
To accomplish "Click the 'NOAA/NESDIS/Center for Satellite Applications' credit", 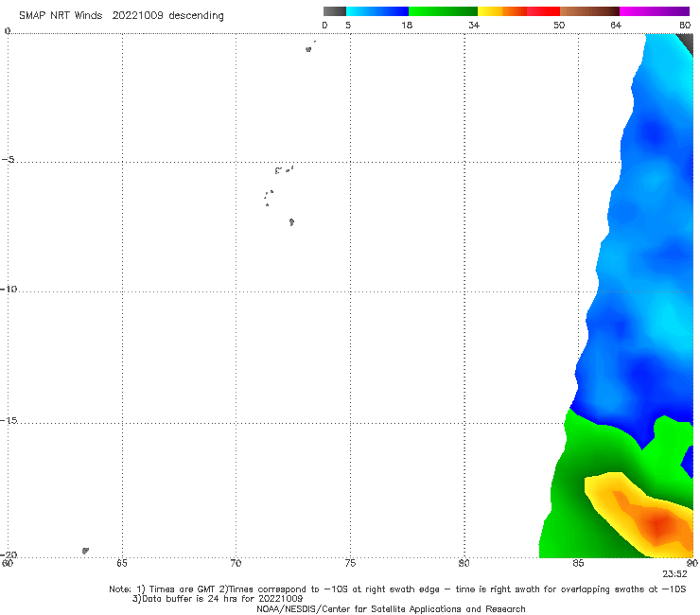I will [391, 608].
